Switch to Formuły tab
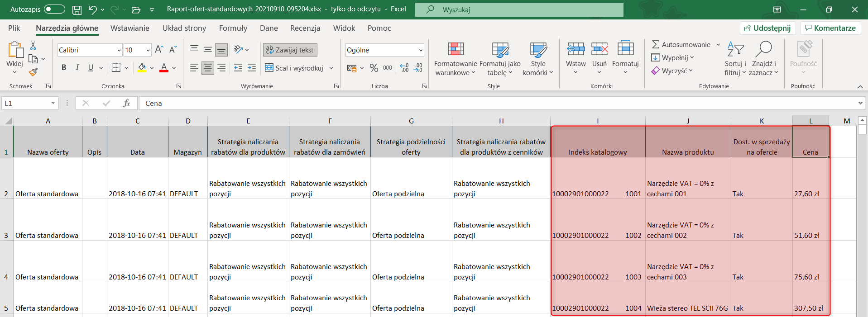The height and width of the screenshot is (317, 868). pyautogui.click(x=233, y=28)
